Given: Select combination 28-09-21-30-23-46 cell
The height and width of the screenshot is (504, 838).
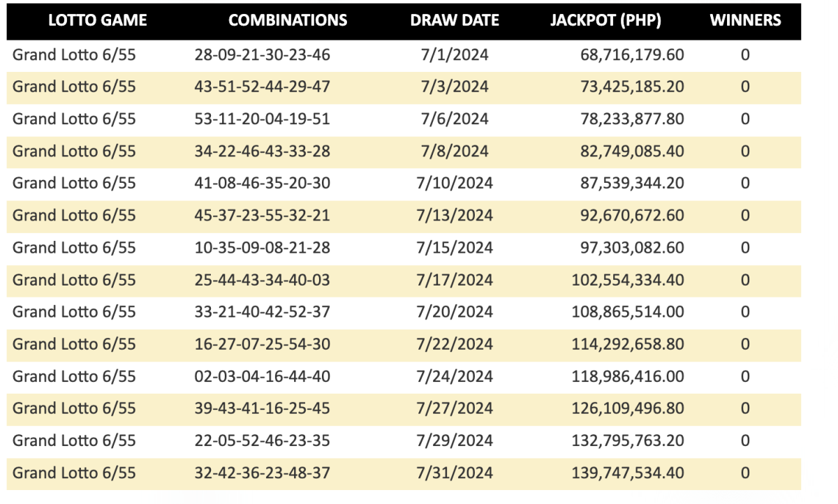Looking at the screenshot, I should click(x=263, y=55).
